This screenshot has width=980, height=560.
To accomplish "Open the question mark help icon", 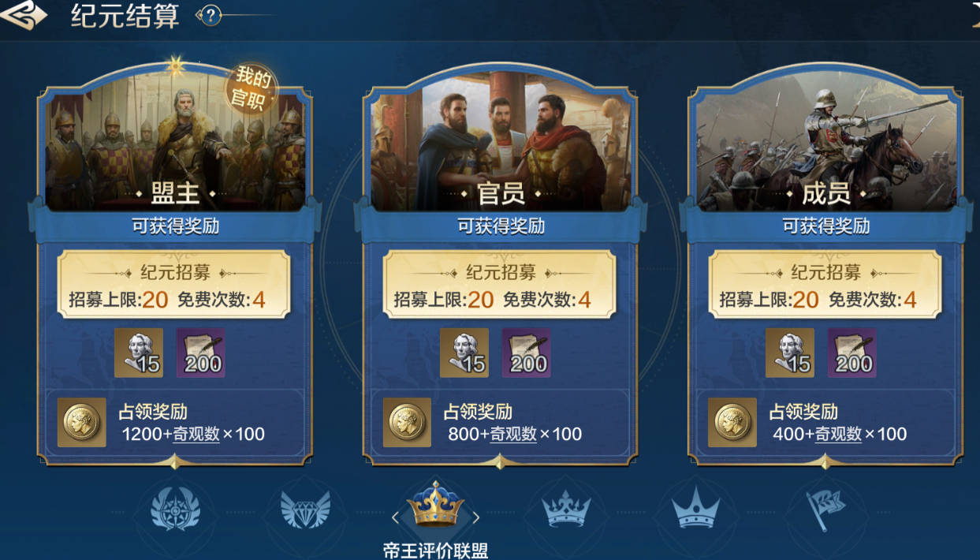I will [211, 15].
